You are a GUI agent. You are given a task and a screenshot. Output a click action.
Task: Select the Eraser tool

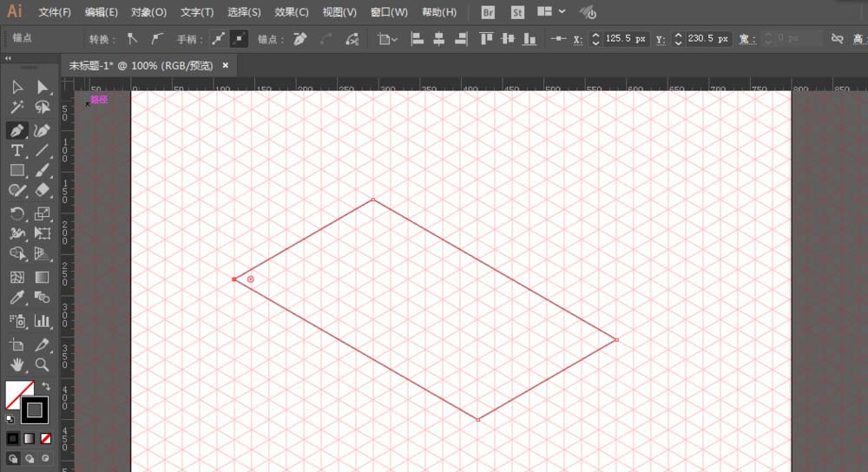click(x=42, y=191)
